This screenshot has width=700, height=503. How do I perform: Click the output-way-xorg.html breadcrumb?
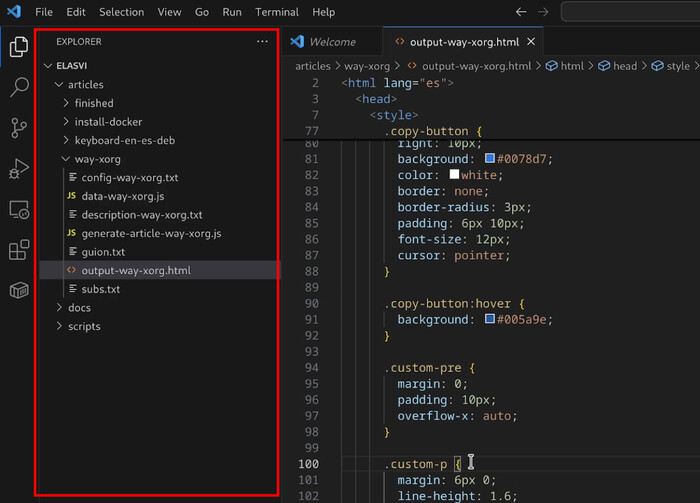476,66
